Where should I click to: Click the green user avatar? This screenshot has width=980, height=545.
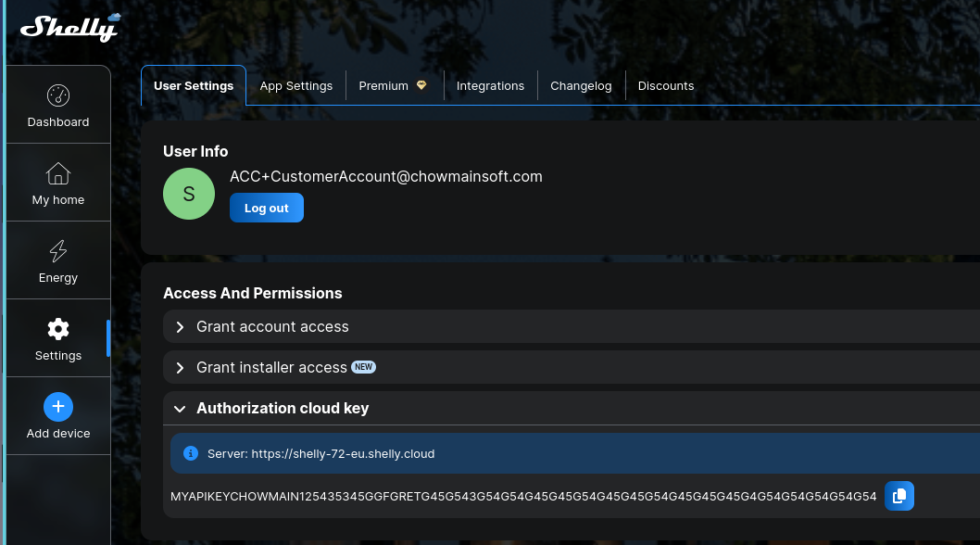point(189,194)
